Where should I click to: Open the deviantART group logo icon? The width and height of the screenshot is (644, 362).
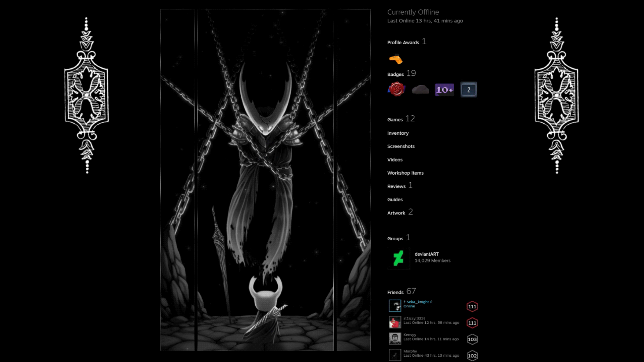click(398, 258)
